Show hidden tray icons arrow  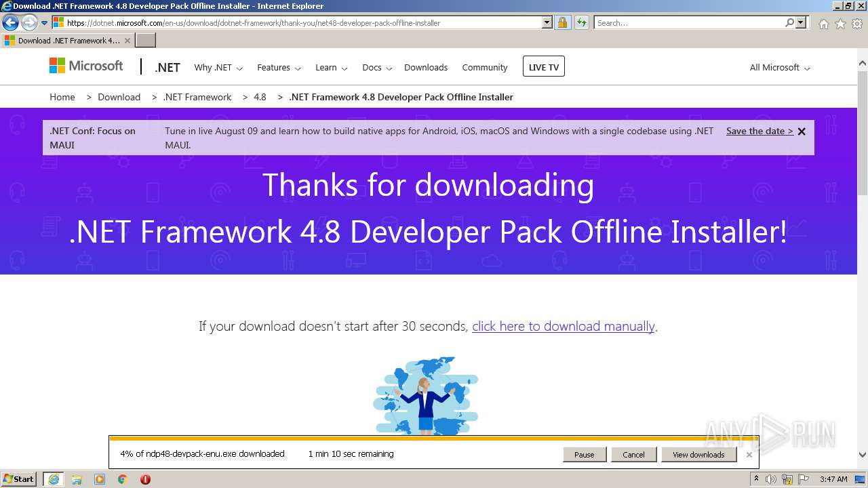pos(756,479)
